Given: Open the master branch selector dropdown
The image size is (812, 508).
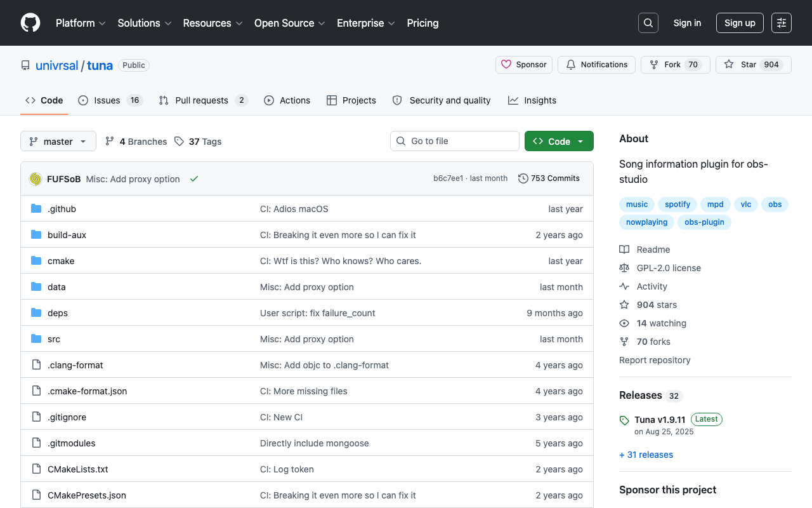Looking at the screenshot, I should coord(58,141).
